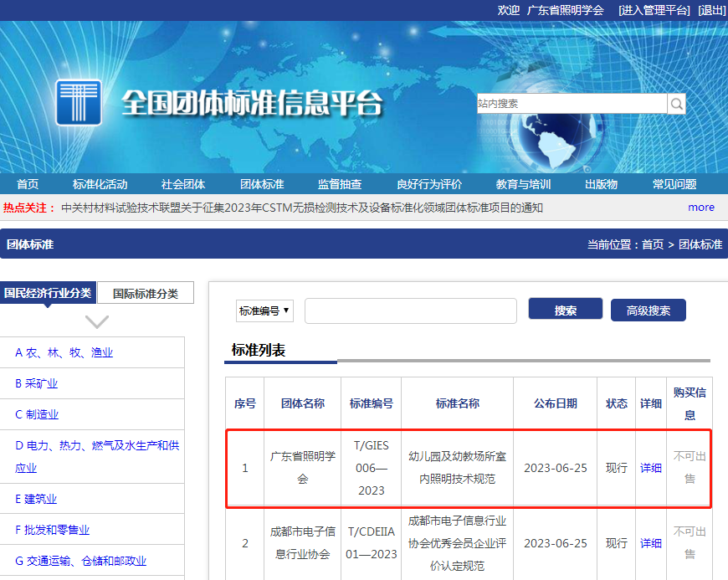Click 首页 in breadcrumb

point(653,244)
